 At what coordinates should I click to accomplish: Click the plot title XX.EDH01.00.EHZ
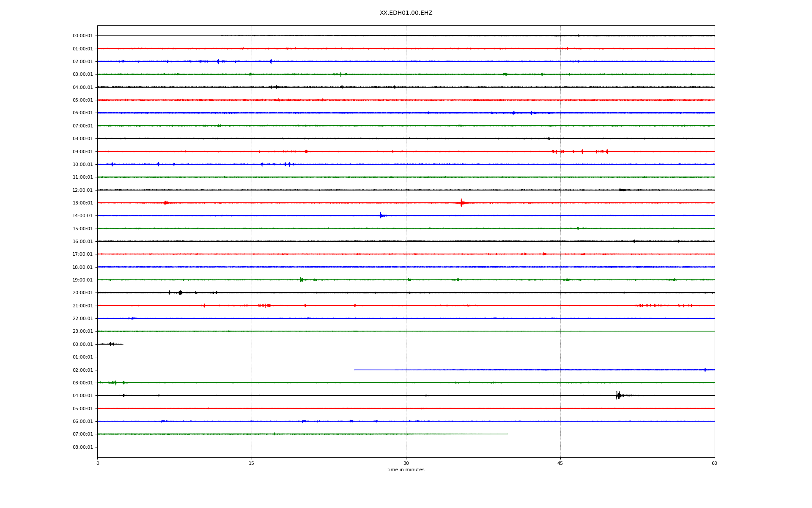[x=406, y=13]
